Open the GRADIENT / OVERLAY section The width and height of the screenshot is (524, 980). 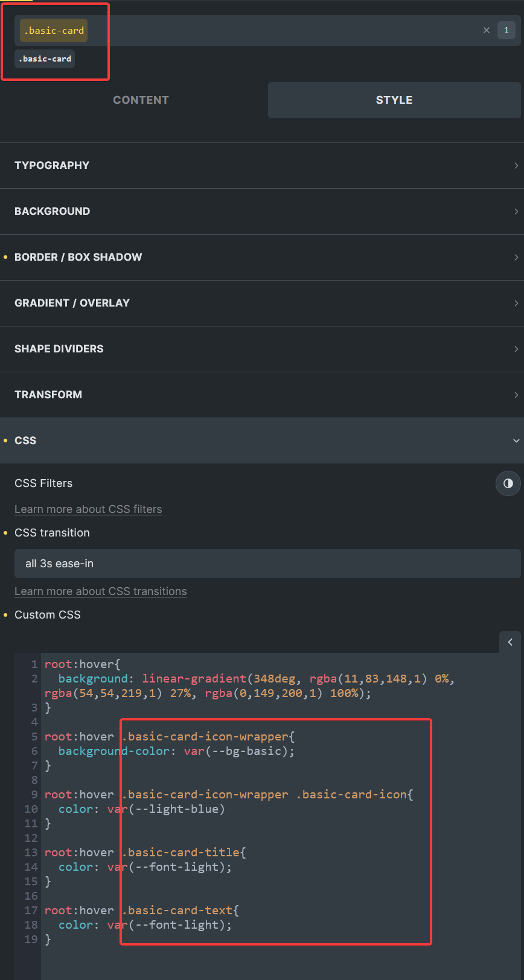pos(262,303)
